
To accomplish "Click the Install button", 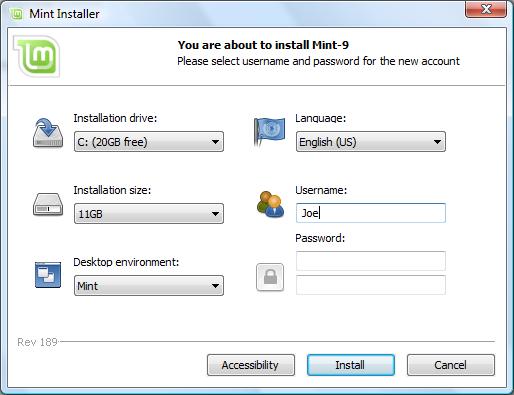I will [x=351, y=365].
